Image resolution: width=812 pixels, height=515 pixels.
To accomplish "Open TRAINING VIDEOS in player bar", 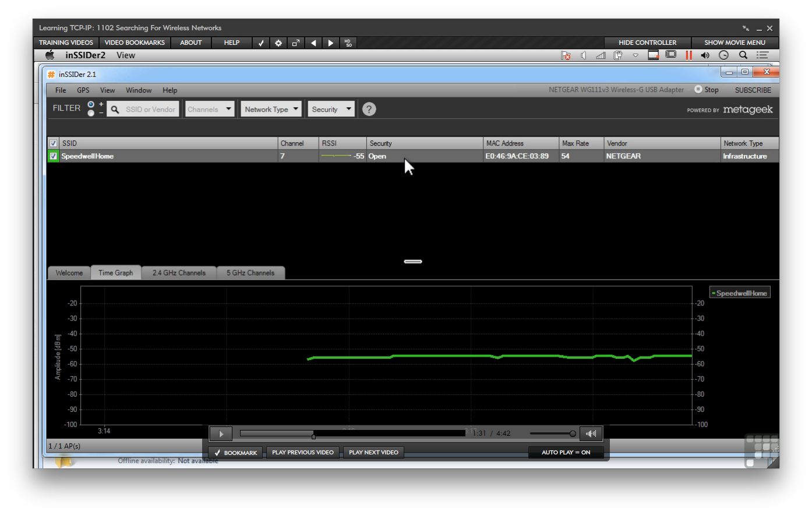I will 66,43.
